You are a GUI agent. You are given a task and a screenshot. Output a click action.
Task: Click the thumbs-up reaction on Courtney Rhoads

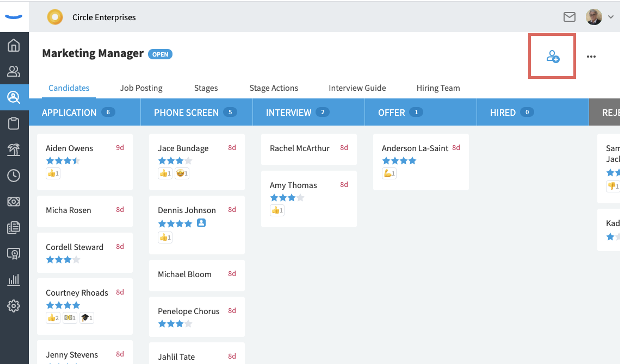[53, 318]
